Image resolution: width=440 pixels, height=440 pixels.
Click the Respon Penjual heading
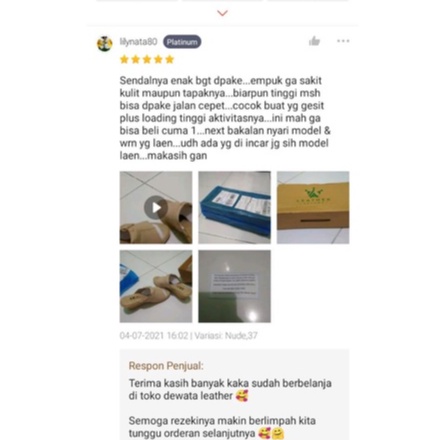point(166,366)
